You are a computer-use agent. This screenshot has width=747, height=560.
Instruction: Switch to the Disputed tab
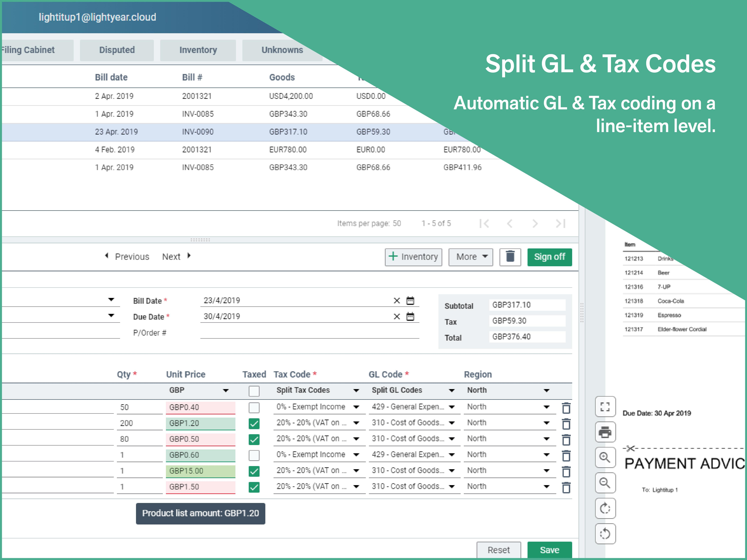coord(117,50)
